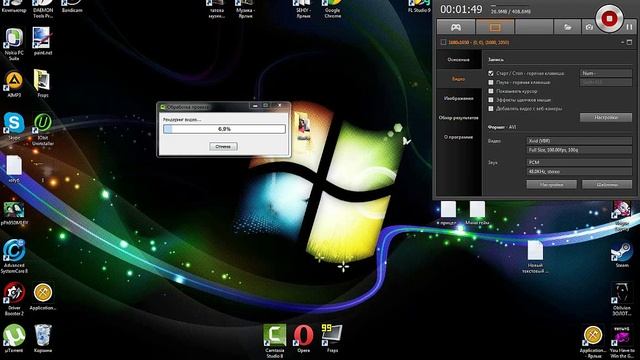Click the 48.0KHz stereo audio field

[579, 172]
